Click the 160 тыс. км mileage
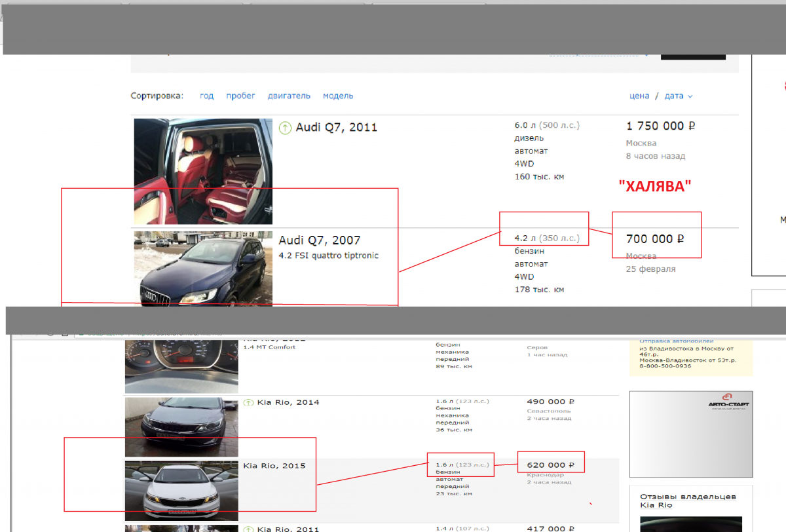 click(x=539, y=176)
